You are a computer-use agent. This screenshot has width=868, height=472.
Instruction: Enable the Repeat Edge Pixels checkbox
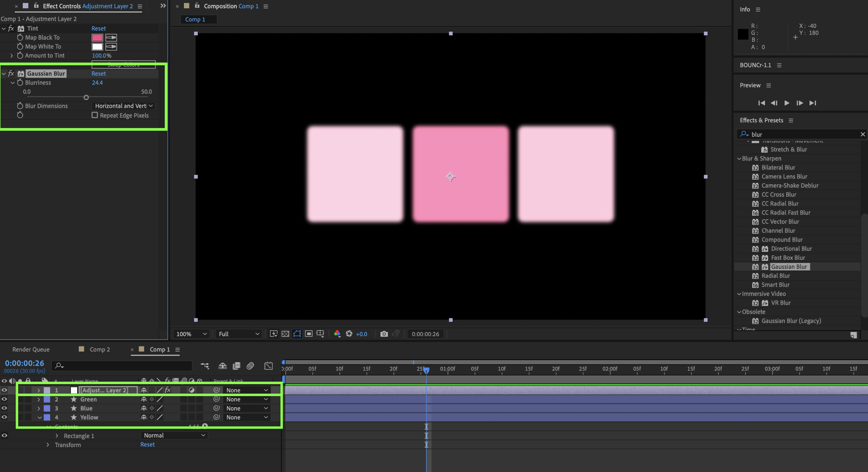(95, 115)
